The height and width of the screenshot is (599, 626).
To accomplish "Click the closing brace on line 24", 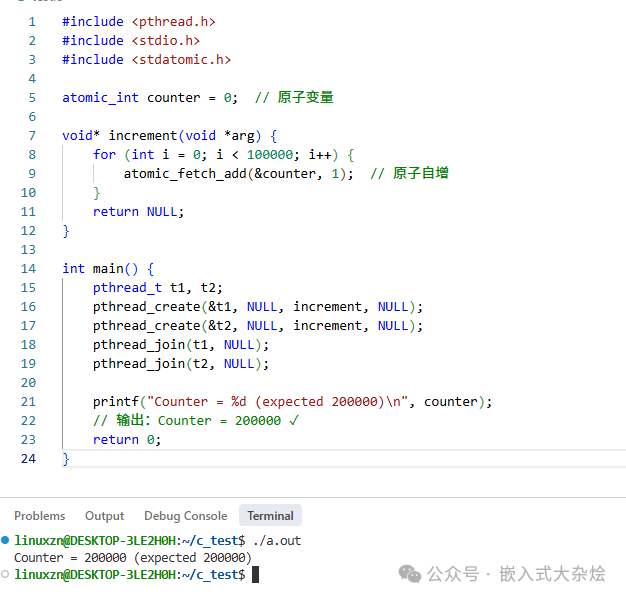I will [x=66, y=459].
